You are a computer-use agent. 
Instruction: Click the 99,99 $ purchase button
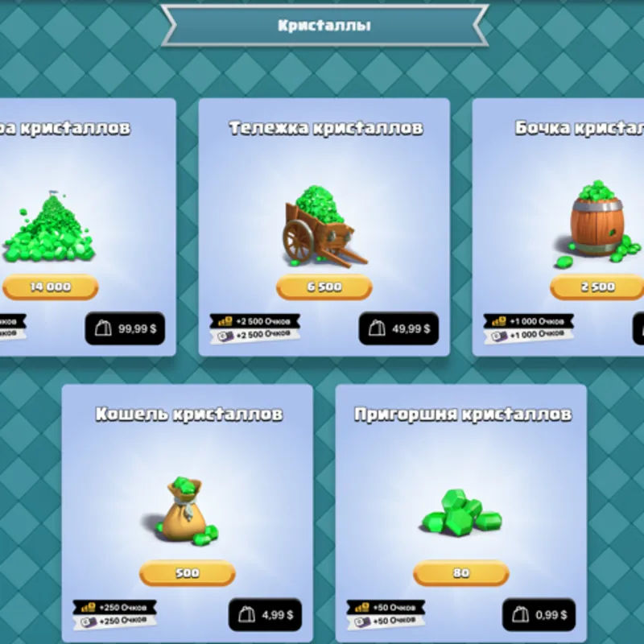pos(125,328)
